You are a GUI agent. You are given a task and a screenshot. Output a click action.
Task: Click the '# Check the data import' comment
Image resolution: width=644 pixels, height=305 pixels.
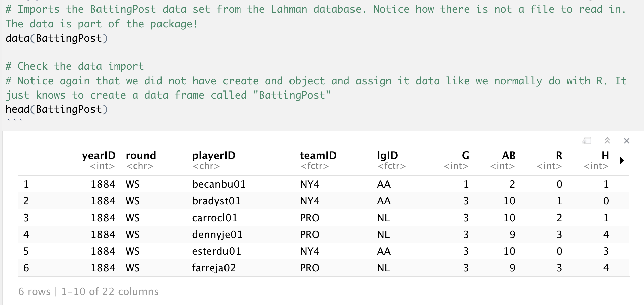point(75,66)
